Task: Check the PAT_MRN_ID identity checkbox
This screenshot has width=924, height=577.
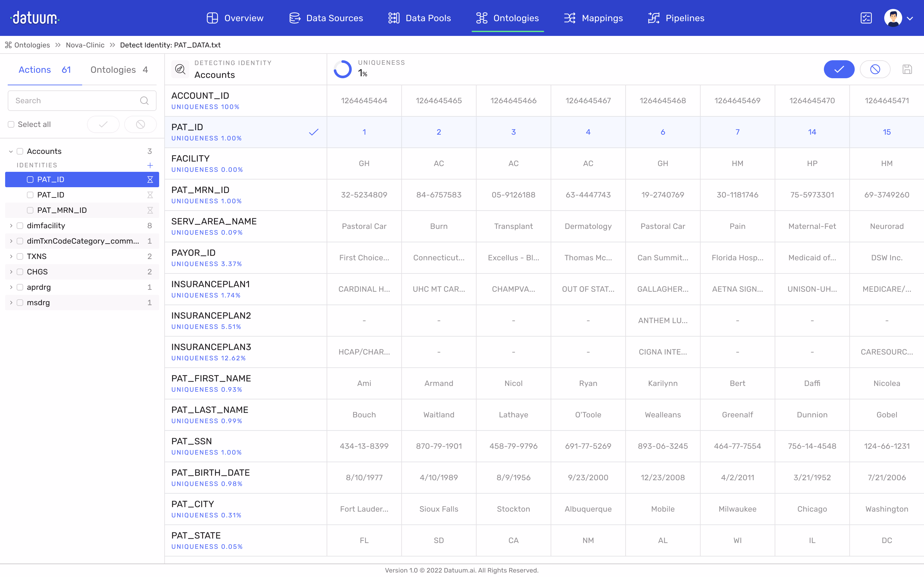Action: coord(30,210)
